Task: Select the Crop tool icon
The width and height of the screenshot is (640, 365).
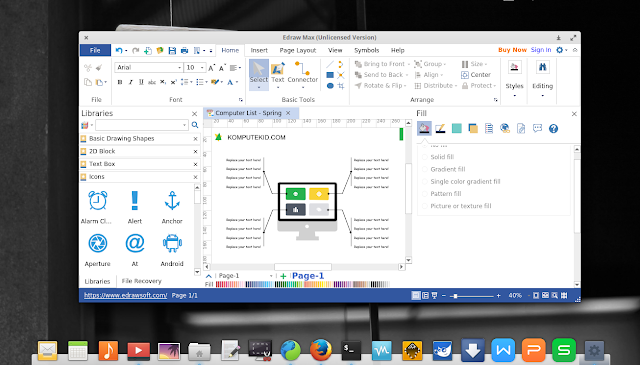Action: pos(341,86)
